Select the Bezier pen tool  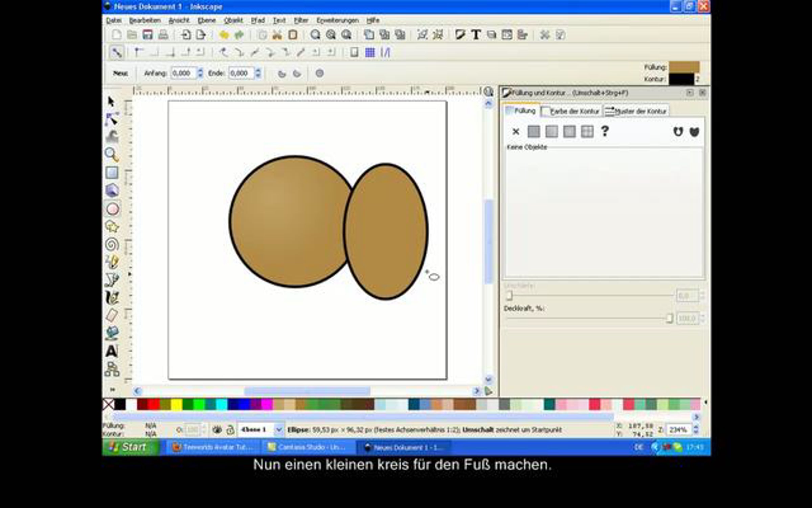112,280
